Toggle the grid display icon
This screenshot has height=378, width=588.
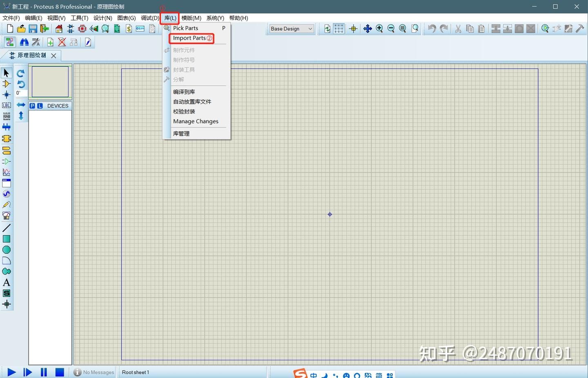339,29
